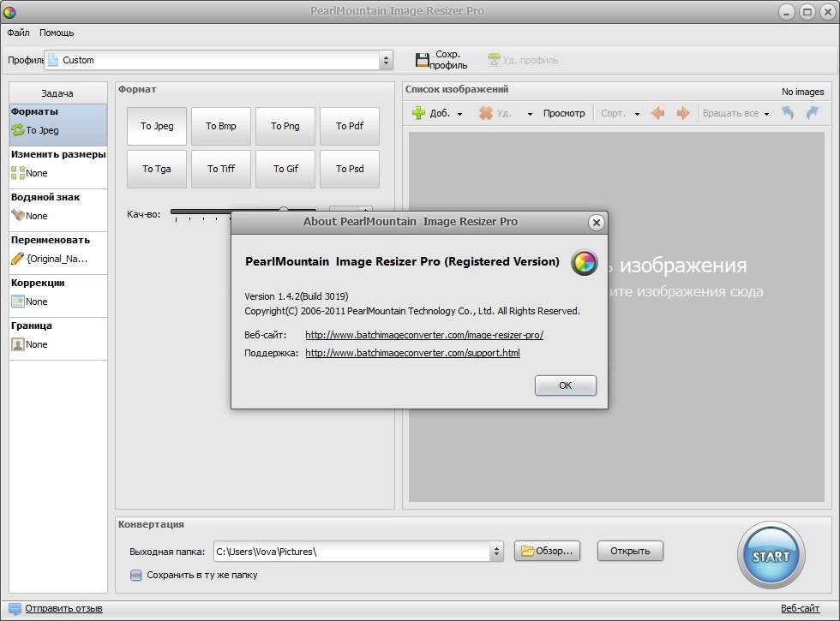
Task: Open the Файл menu
Action: click(x=18, y=33)
